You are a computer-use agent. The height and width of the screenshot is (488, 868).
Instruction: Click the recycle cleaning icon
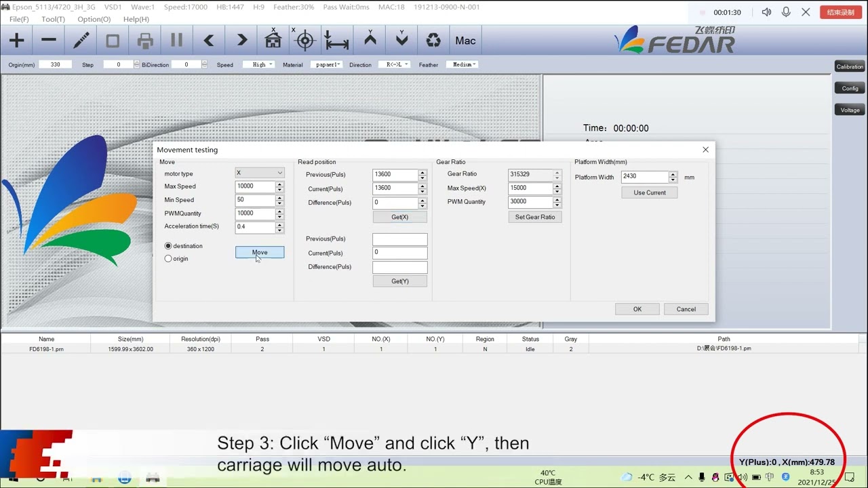click(x=433, y=41)
